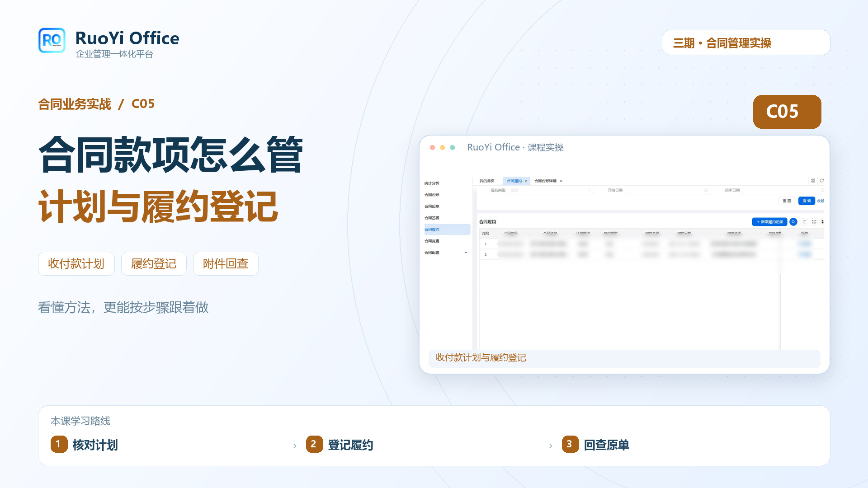
Task: Switch to the 我的首页 tab
Action: click(x=487, y=181)
